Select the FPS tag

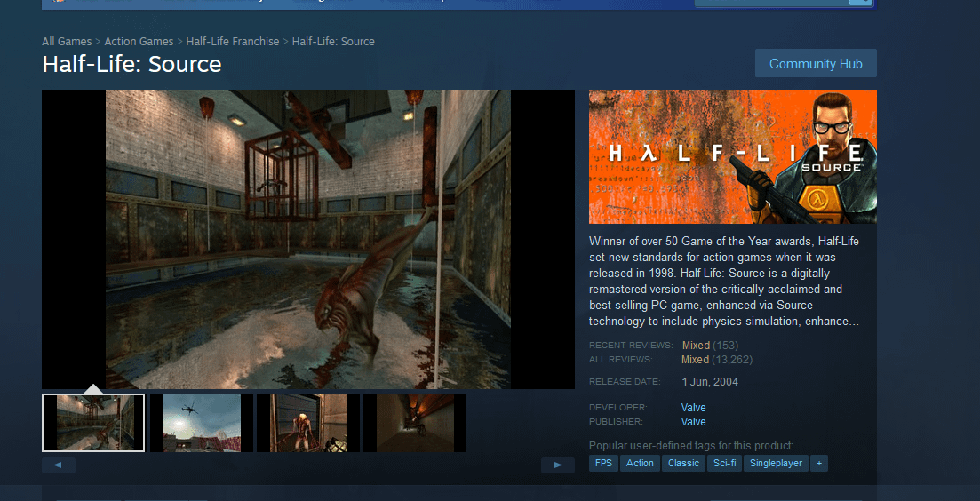click(x=603, y=464)
